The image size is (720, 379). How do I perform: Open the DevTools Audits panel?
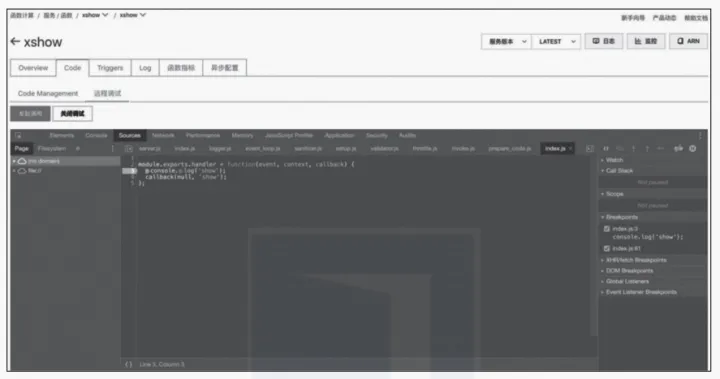pyautogui.click(x=407, y=136)
